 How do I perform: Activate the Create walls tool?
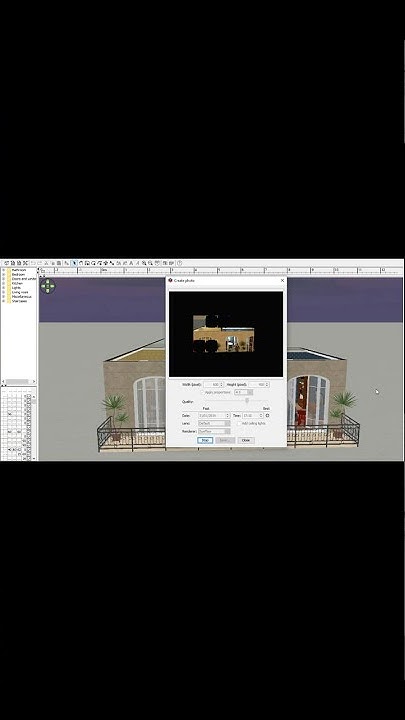[x=87, y=263]
